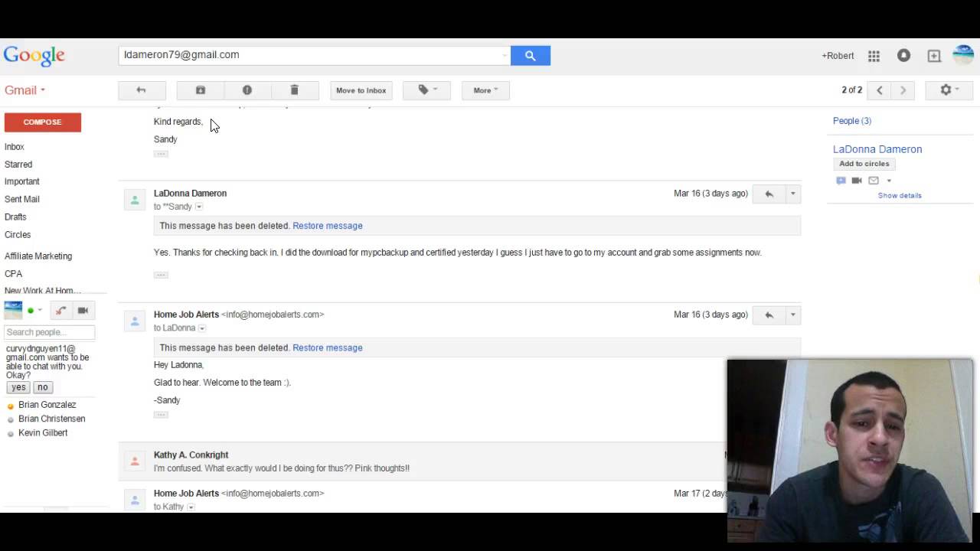Open the Gmail product dropdown

point(24,90)
